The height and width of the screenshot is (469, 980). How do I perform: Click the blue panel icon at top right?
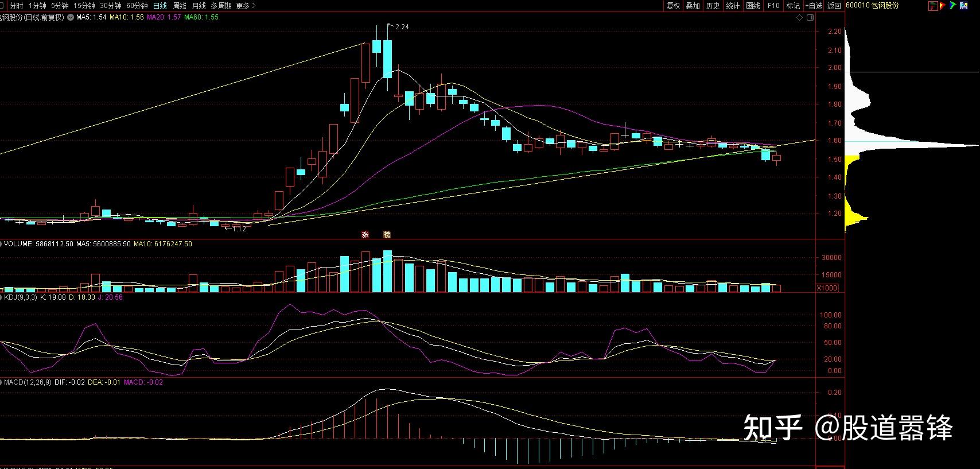click(965, 6)
